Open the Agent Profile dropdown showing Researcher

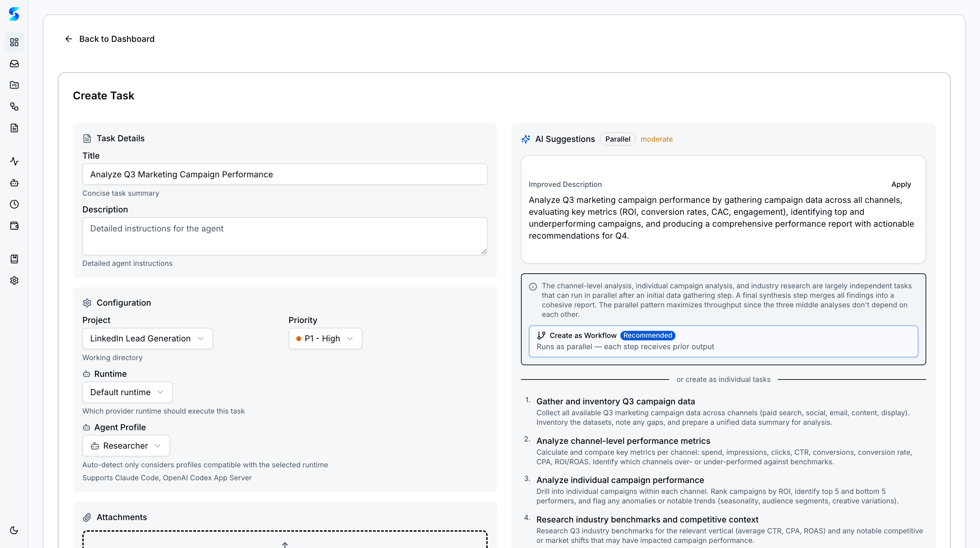pos(126,446)
